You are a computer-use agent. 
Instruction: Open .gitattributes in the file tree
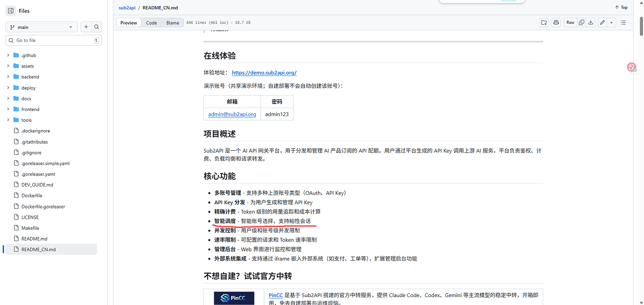click(35, 142)
